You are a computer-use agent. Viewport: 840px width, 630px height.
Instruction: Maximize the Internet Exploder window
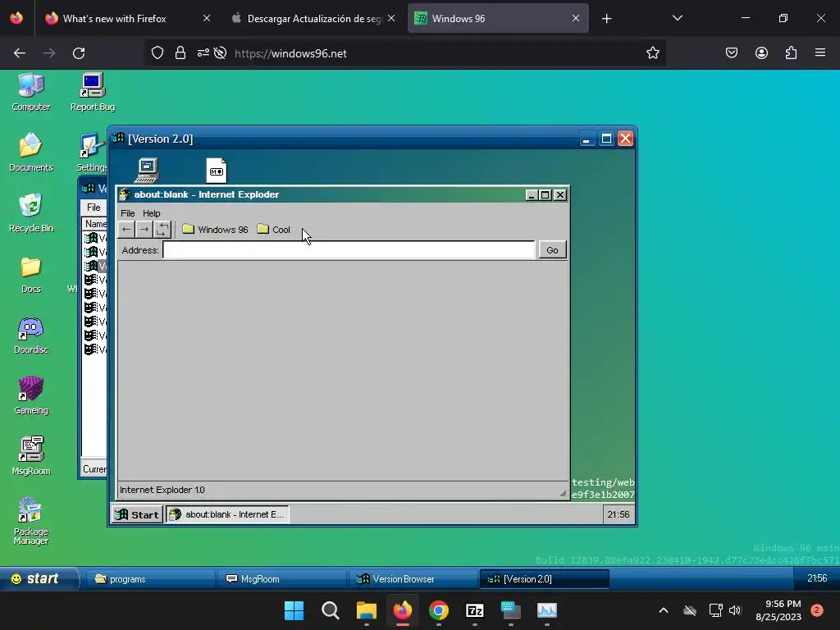[546, 195]
